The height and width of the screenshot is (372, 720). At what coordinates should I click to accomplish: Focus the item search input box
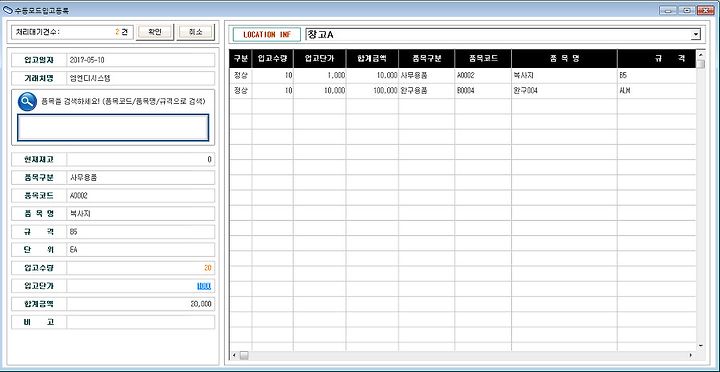tap(113, 127)
